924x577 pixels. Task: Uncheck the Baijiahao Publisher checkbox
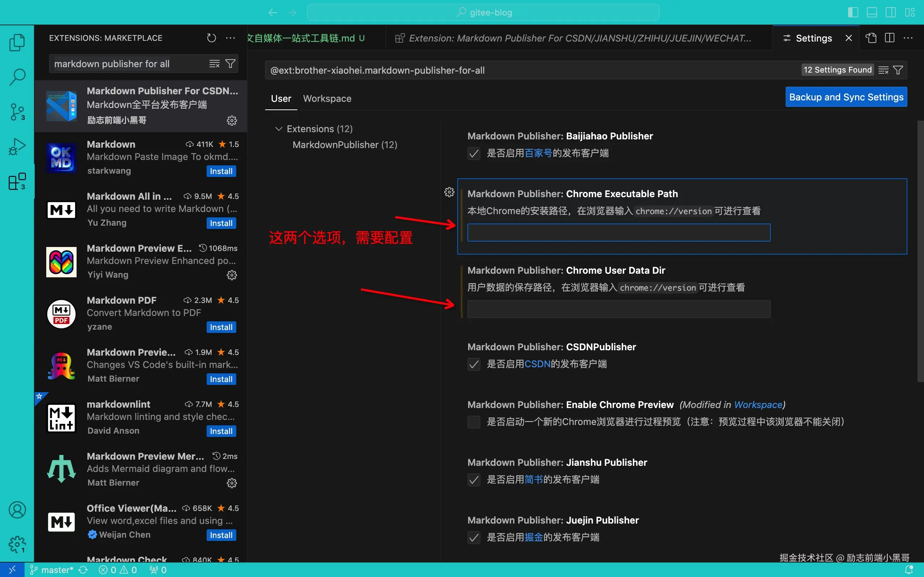[474, 153]
